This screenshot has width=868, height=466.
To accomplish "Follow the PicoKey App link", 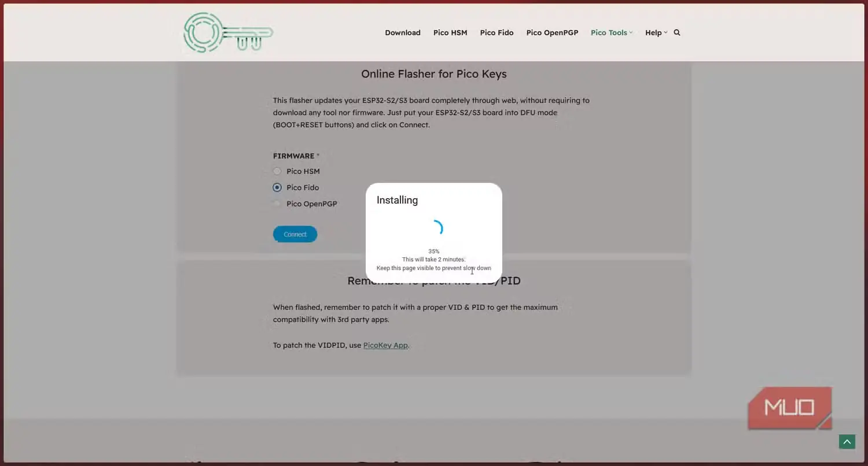I will coord(385,345).
